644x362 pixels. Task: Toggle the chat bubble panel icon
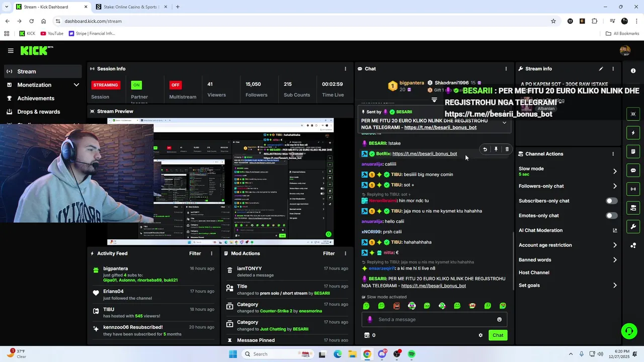633,170
